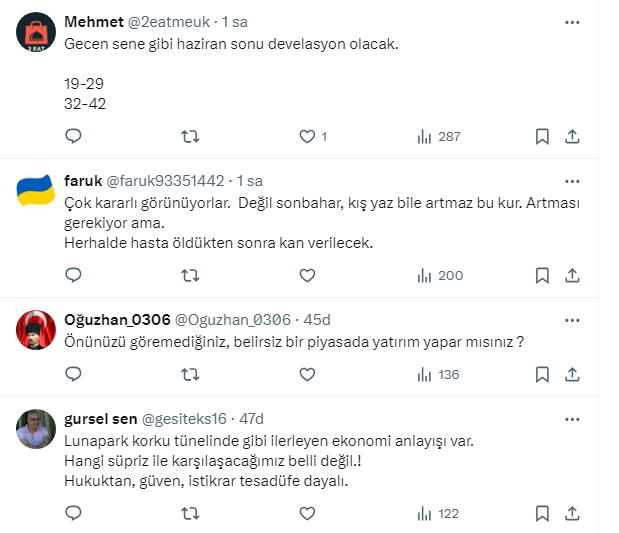Share Oğuzhan_0306's tweet
This screenshot has height=533, width=619.
pyautogui.click(x=573, y=374)
